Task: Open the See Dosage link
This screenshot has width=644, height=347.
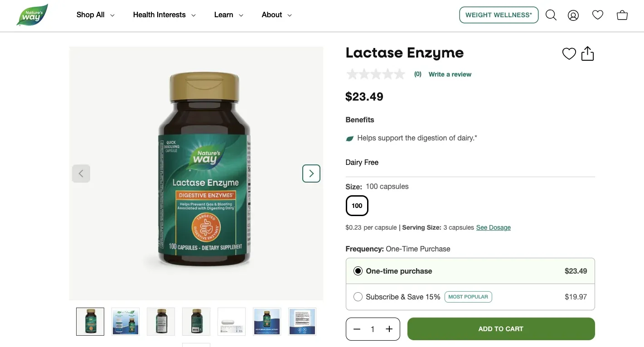Action: (x=493, y=227)
